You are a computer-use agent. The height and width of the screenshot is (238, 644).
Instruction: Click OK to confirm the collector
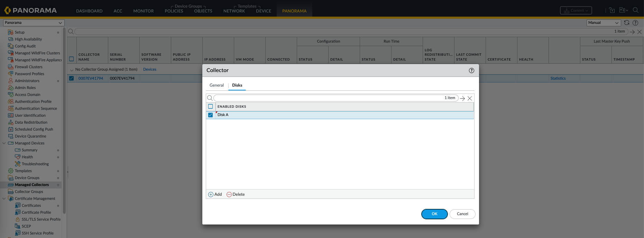[434, 214]
